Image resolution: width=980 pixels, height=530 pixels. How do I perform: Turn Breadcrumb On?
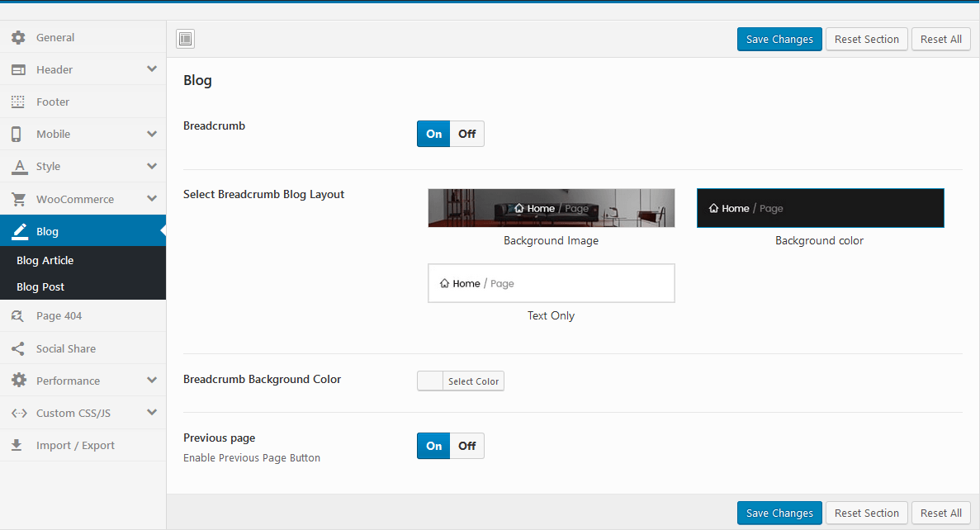433,134
